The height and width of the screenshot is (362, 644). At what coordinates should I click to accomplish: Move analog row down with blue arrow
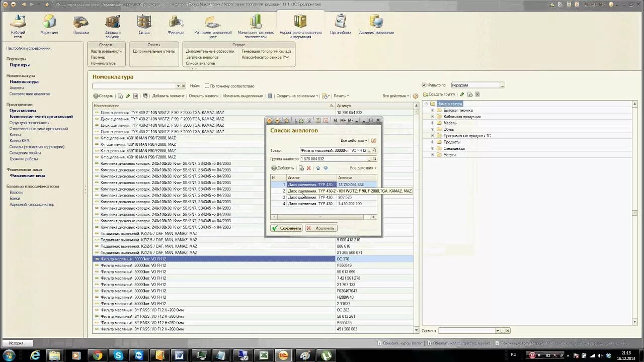(326, 168)
